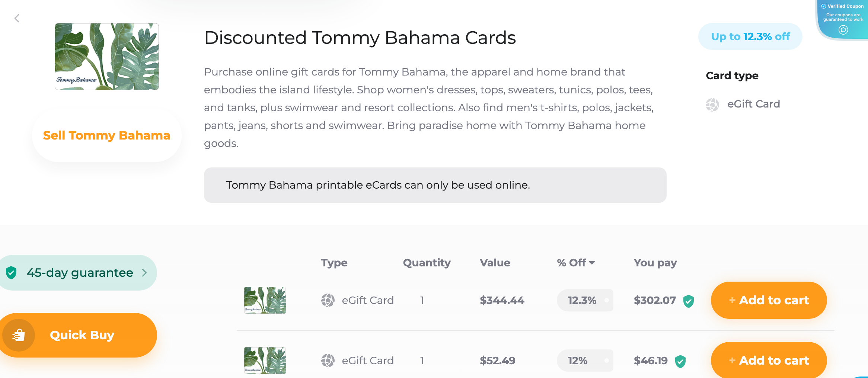Viewport: 868px width, 378px height.
Task: Toggle the dot on the 12% off tag
Action: (607, 361)
